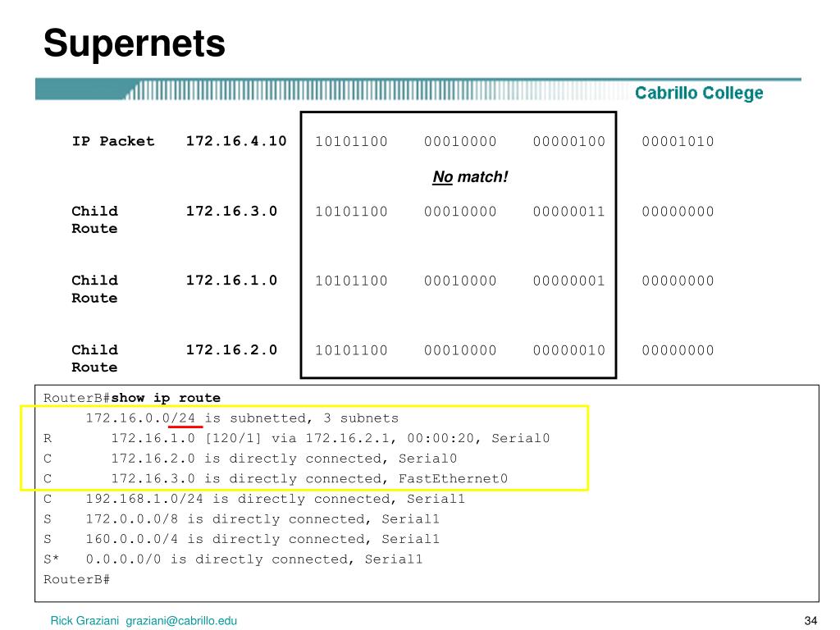Click the timer "00:00:20"
840x630 pixels.
pyautogui.click(x=441, y=438)
